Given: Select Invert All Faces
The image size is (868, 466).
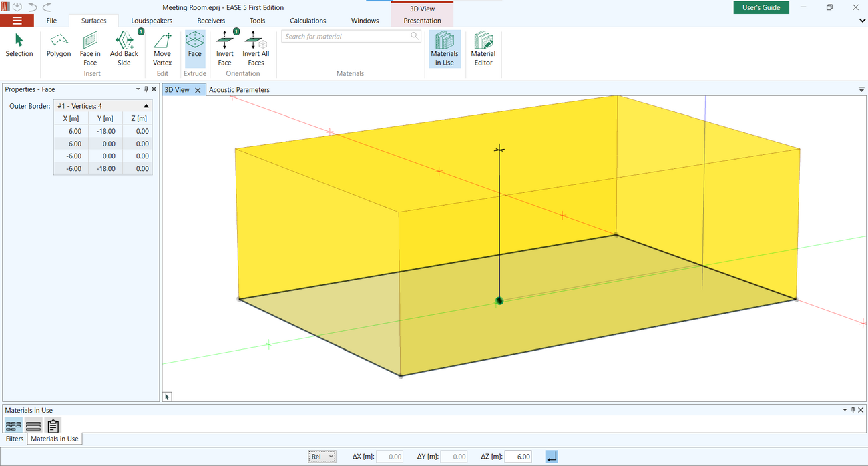Looking at the screenshot, I should 256,48.
